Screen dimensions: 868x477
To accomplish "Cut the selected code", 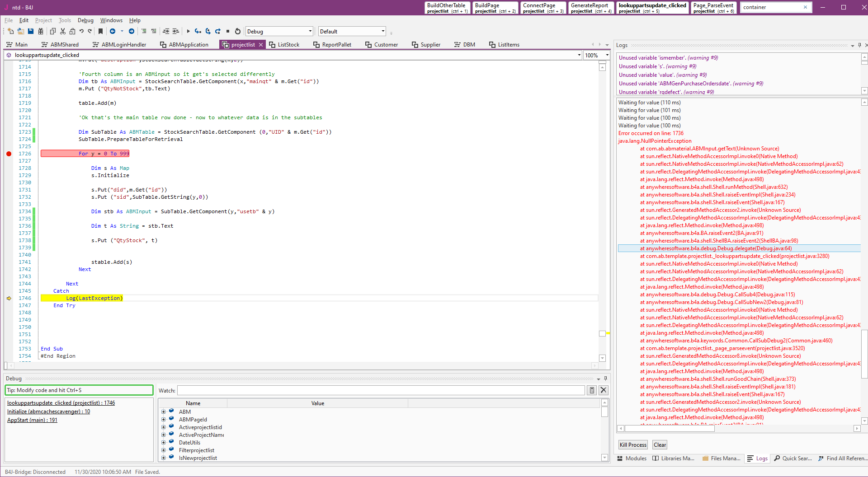I will click(62, 31).
